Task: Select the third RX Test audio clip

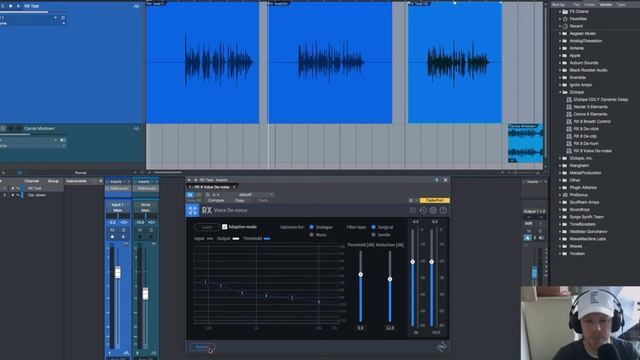Action: [455, 62]
